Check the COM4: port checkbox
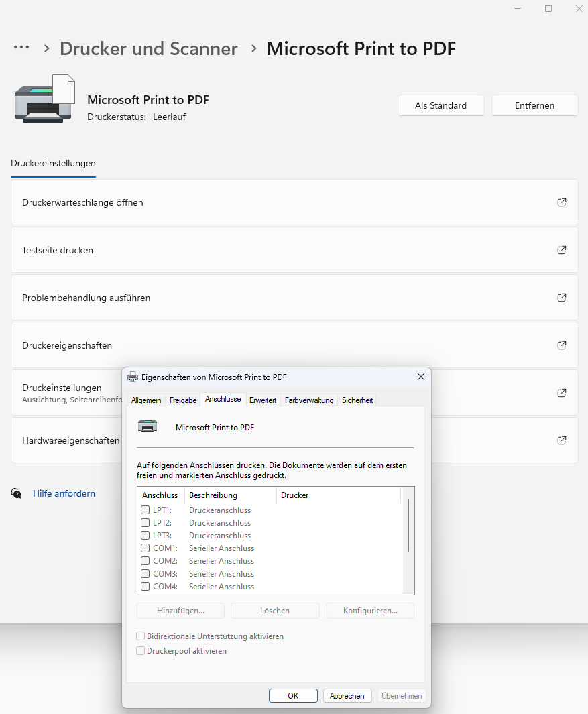 [x=145, y=587]
